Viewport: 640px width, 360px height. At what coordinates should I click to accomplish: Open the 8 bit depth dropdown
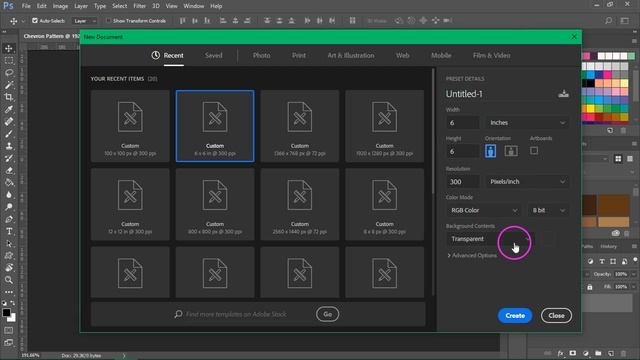click(x=548, y=210)
